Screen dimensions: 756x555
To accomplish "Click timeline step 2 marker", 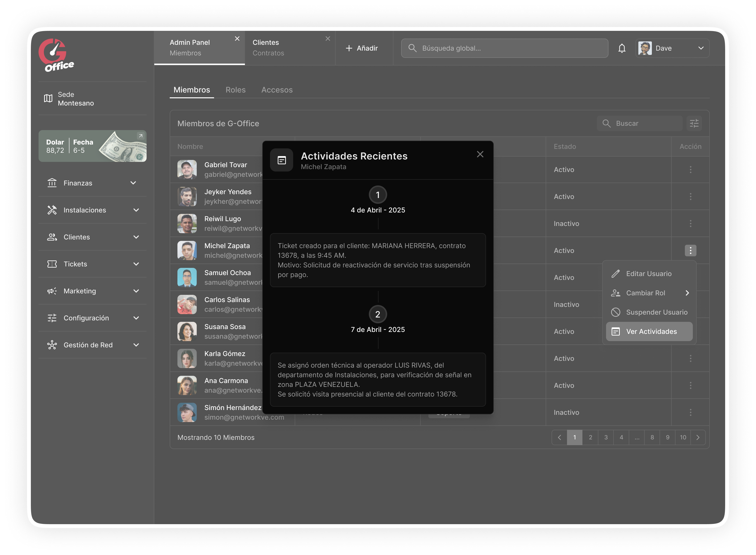I will [378, 314].
